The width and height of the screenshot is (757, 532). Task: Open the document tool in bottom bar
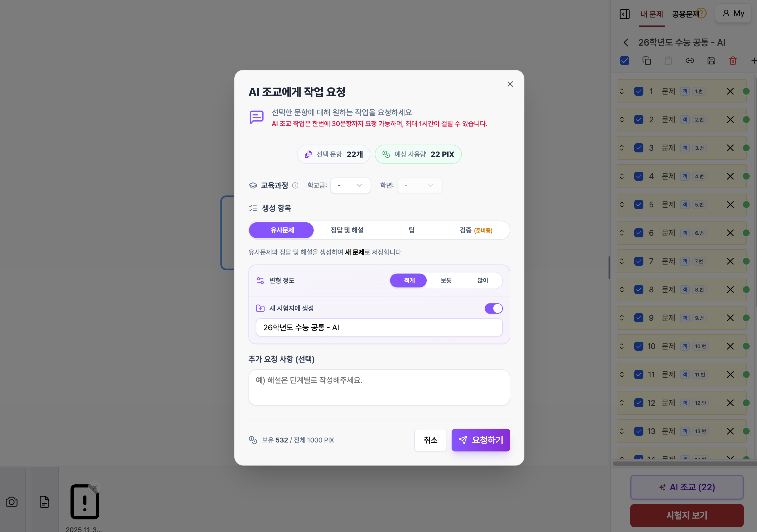44,502
